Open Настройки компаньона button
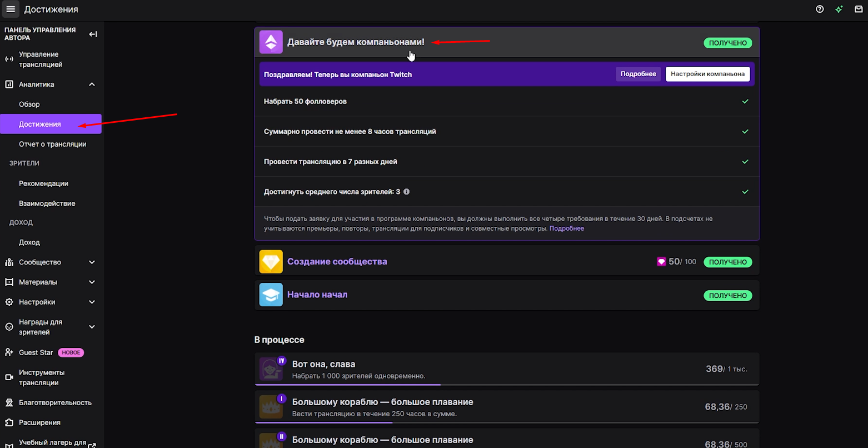868x448 pixels. (x=708, y=74)
